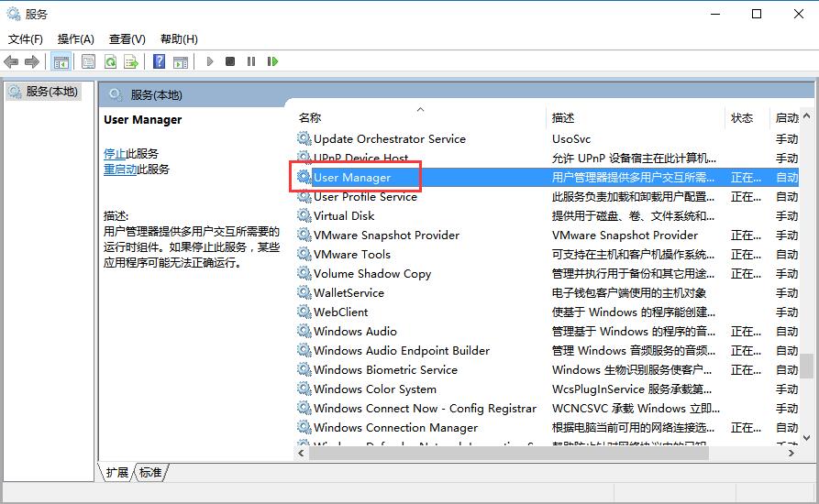Click the gear icon beside VMware Tools
819x504 pixels.
tap(304, 254)
